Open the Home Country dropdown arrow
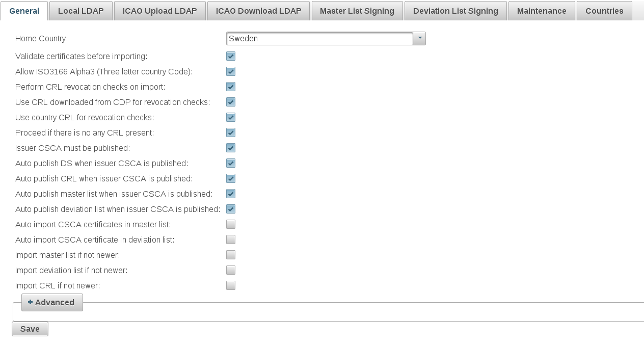Image resolution: width=644 pixels, height=346 pixels. coord(419,38)
